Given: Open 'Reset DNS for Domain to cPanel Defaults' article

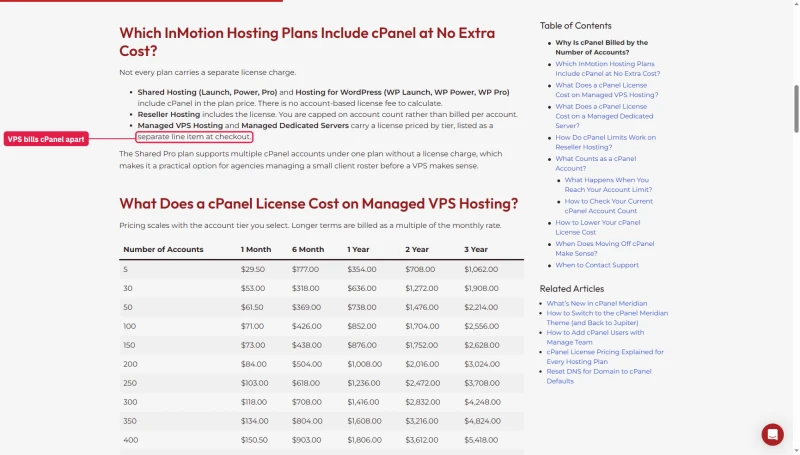Looking at the screenshot, I should (599, 376).
